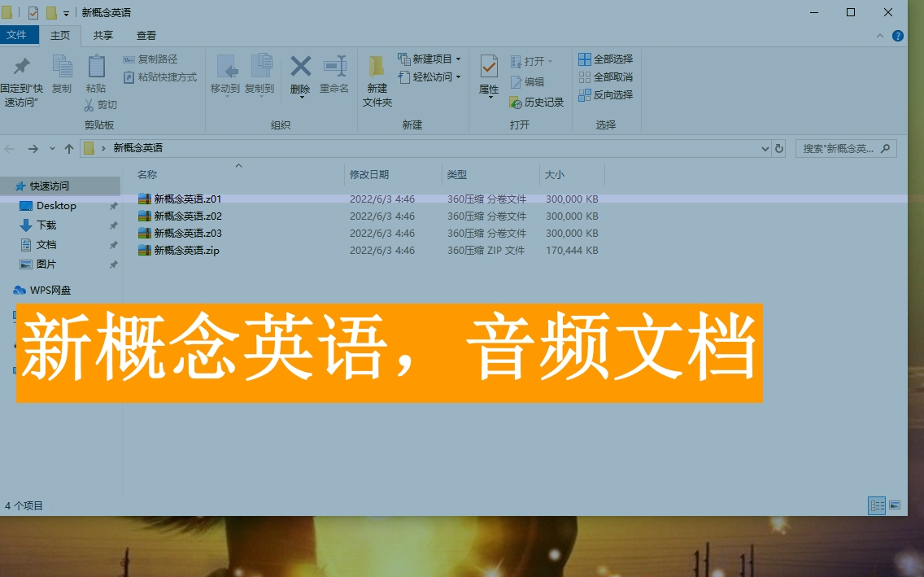This screenshot has width=924, height=577.
Task: Switch to the Home tab
Action: click(x=59, y=35)
